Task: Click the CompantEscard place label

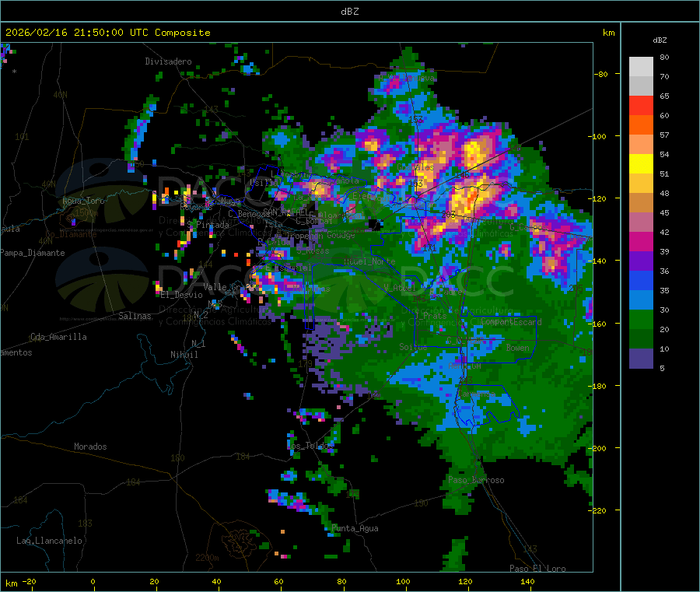Action: pos(512,322)
